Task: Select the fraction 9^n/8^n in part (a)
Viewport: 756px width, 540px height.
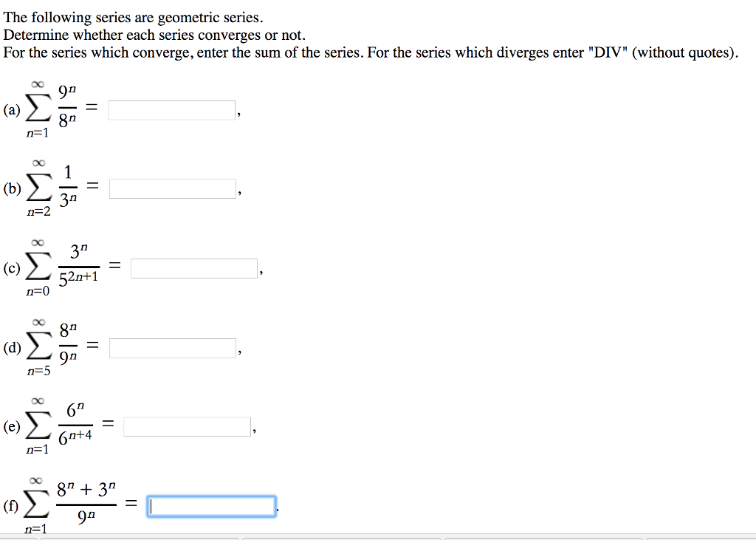Action: [68, 107]
